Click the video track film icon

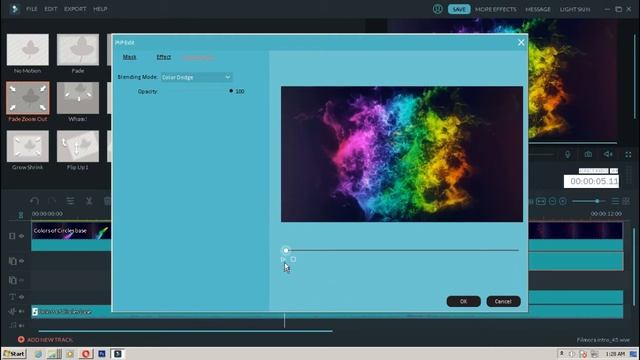tap(12, 236)
